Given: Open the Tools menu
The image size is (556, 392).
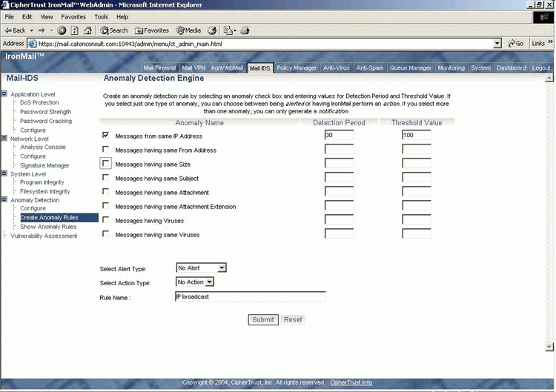Looking at the screenshot, I should tap(101, 17).
